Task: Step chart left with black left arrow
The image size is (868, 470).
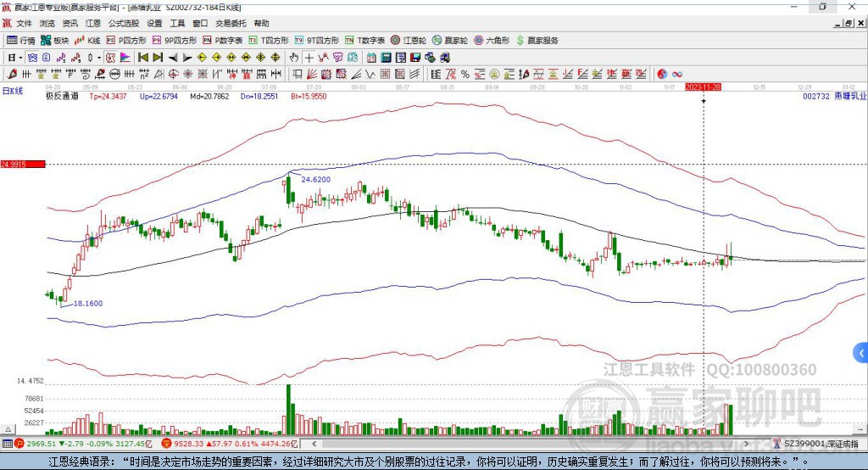Action: coord(173,58)
